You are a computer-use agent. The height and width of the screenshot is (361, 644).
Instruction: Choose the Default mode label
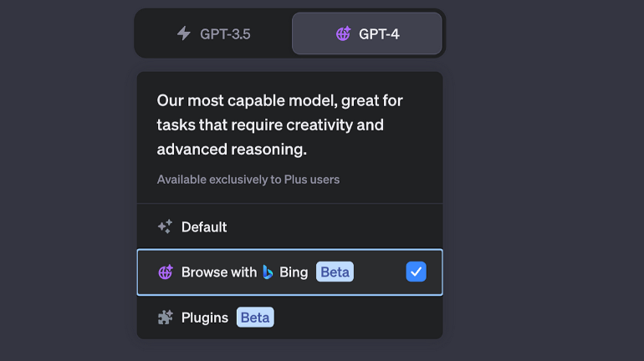tap(204, 226)
